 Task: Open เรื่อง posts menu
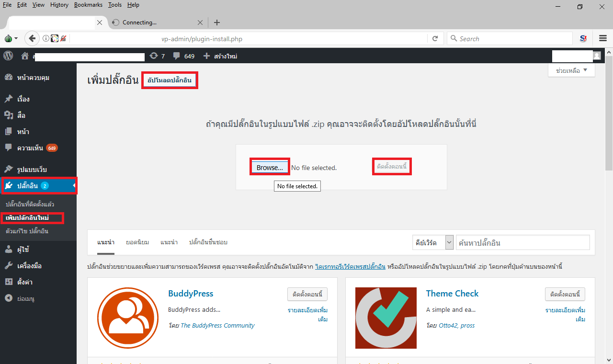coord(38,99)
